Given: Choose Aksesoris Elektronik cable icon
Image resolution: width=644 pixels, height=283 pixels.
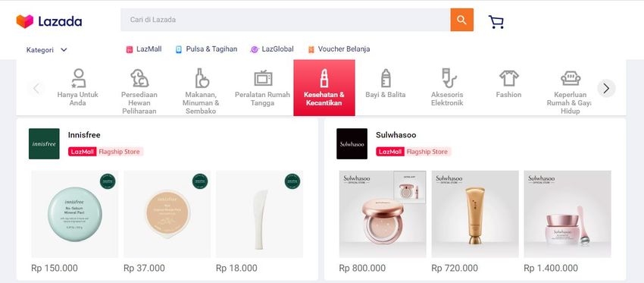Looking at the screenshot, I should 448,78.
